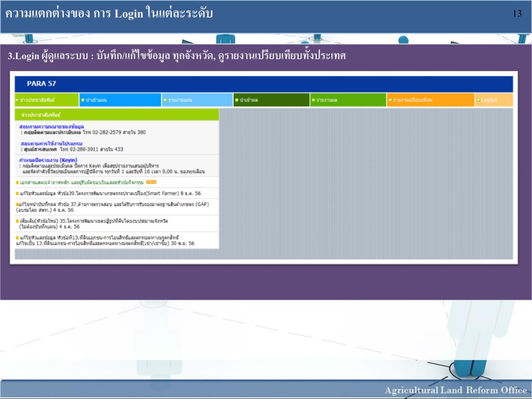The height and width of the screenshot is (399, 532).
Task: Click the green ข่าวประชาสัมพันธ์ panel header
Action: coord(117,114)
